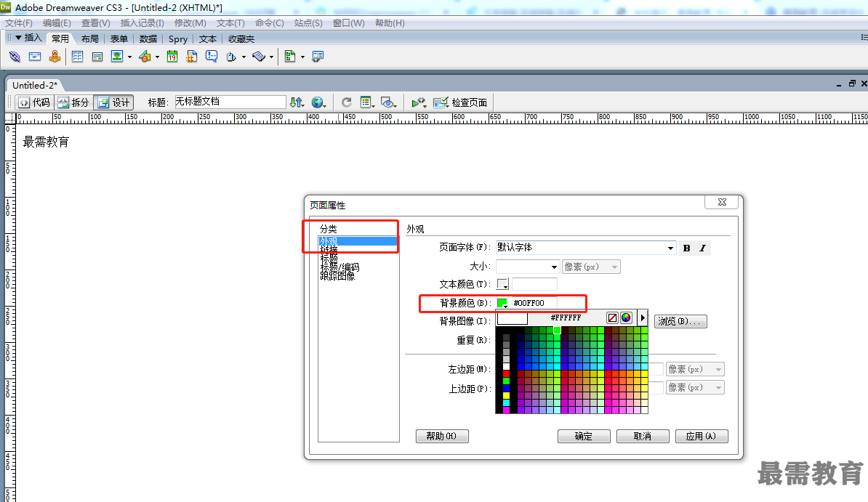
Task: Click Validate Markup icon
Action: tap(419, 102)
